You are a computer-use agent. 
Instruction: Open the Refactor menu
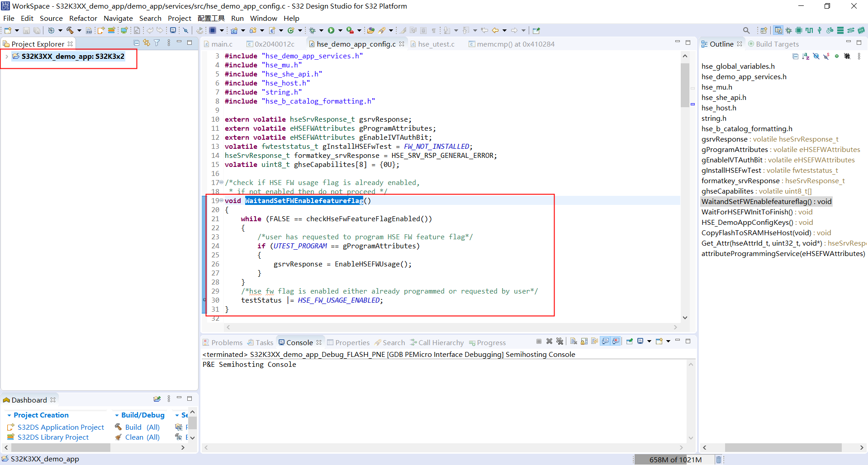pyautogui.click(x=83, y=18)
